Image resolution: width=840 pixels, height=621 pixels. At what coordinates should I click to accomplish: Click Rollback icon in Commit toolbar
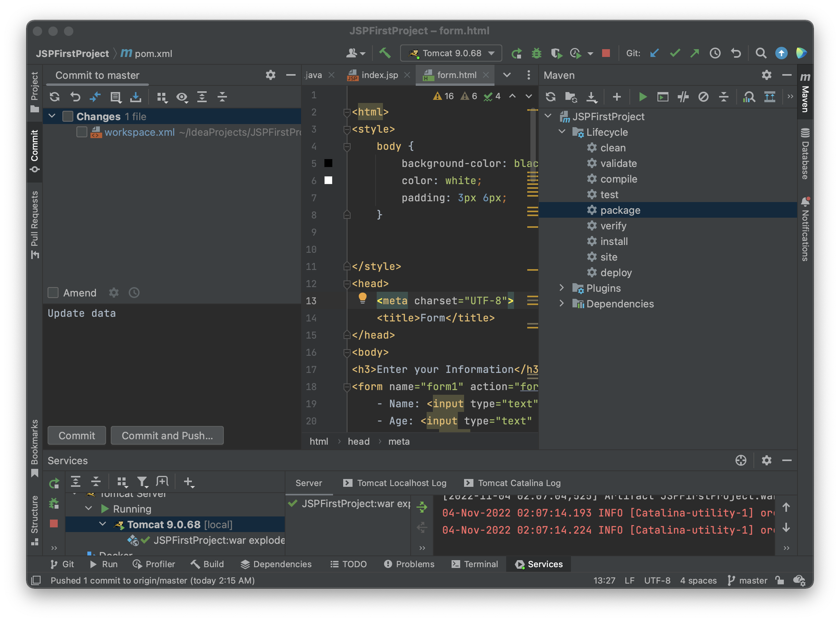point(75,97)
